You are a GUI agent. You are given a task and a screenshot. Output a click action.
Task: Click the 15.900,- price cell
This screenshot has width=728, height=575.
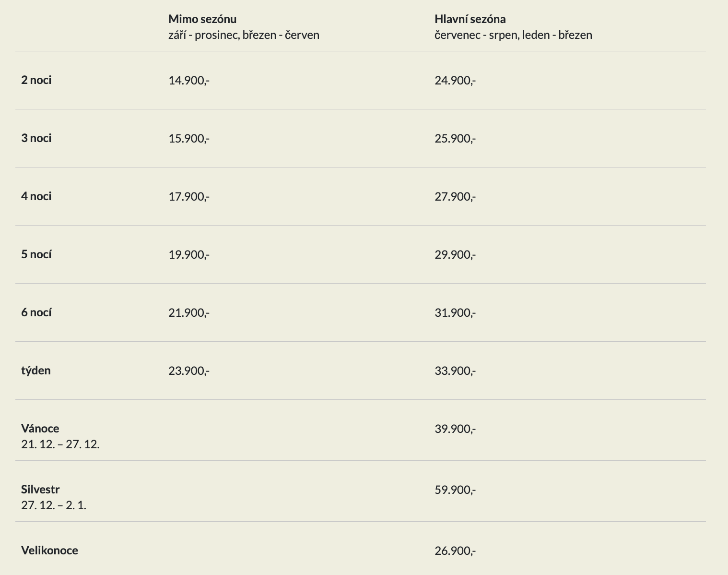(x=189, y=139)
